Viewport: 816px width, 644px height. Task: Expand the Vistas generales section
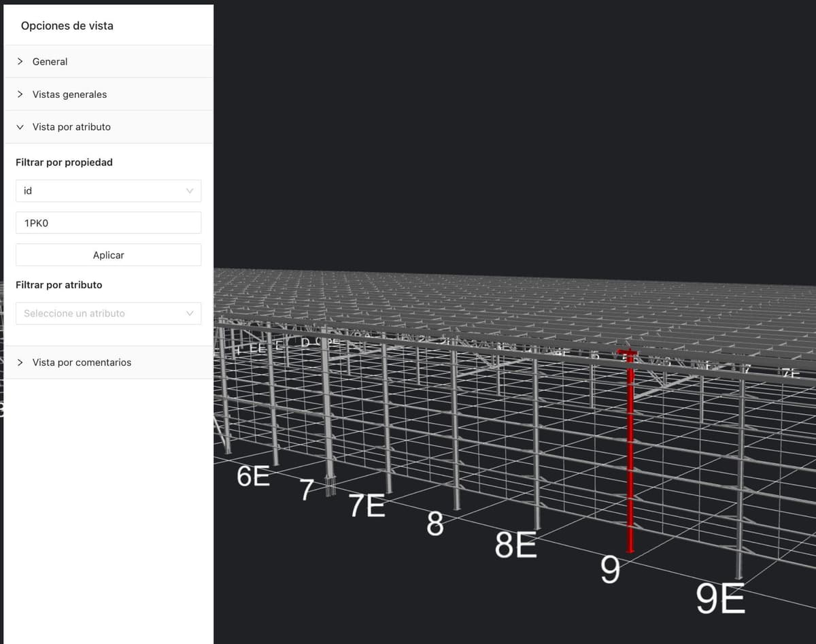(108, 95)
